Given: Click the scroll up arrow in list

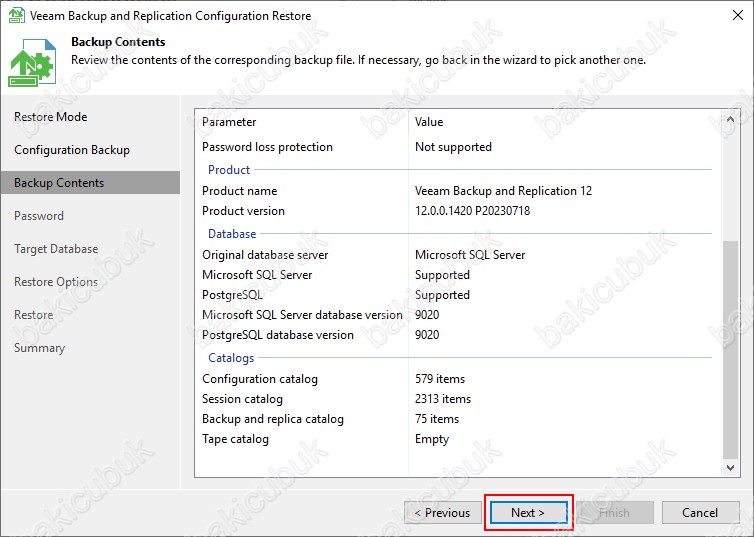Looking at the screenshot, I should click(x=730, y=119).
